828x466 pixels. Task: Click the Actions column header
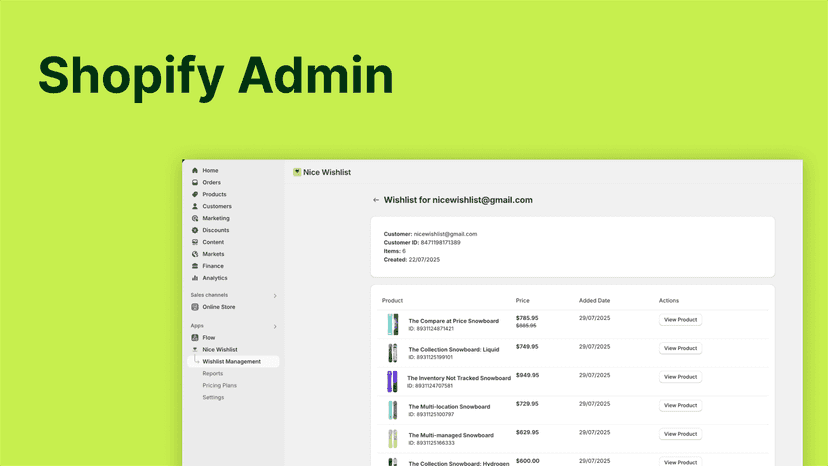tap(669, 301)
